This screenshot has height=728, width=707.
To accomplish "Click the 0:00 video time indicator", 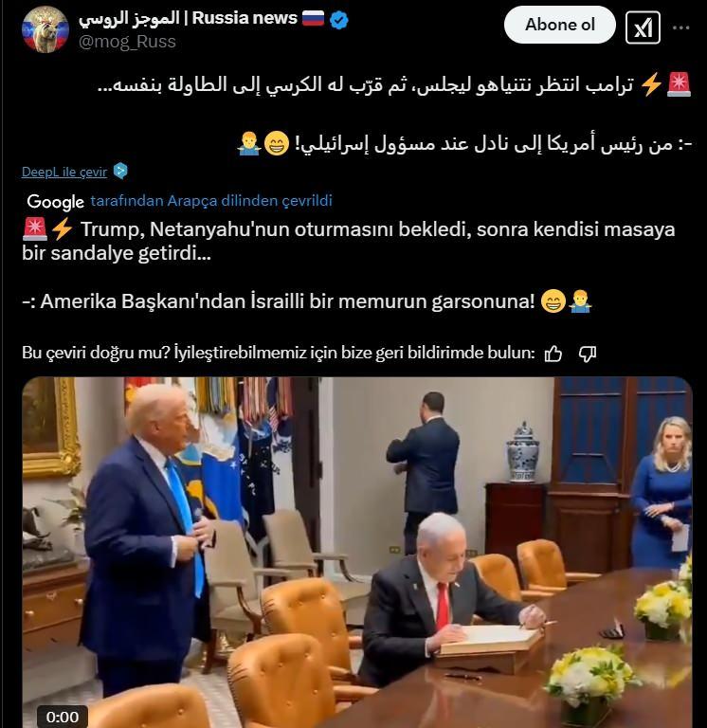I will point(63,717).
